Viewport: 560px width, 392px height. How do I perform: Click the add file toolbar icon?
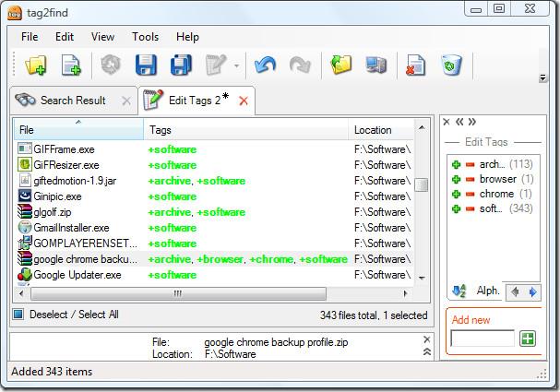pyautogui.click(x=72, y=65)
